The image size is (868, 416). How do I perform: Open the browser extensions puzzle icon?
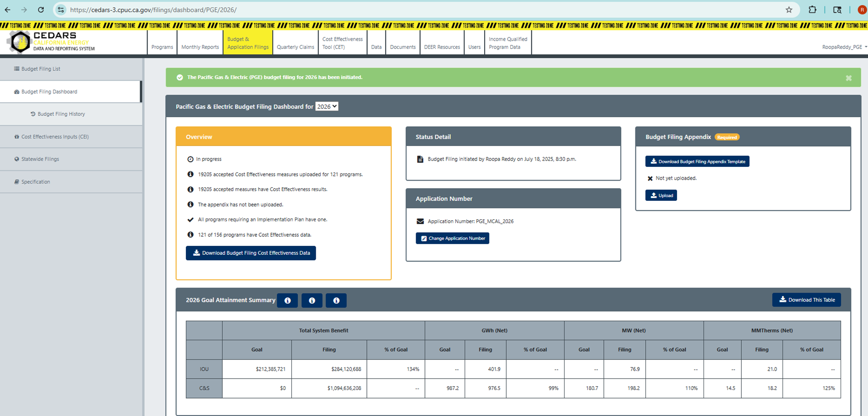(x=812, y=9)
